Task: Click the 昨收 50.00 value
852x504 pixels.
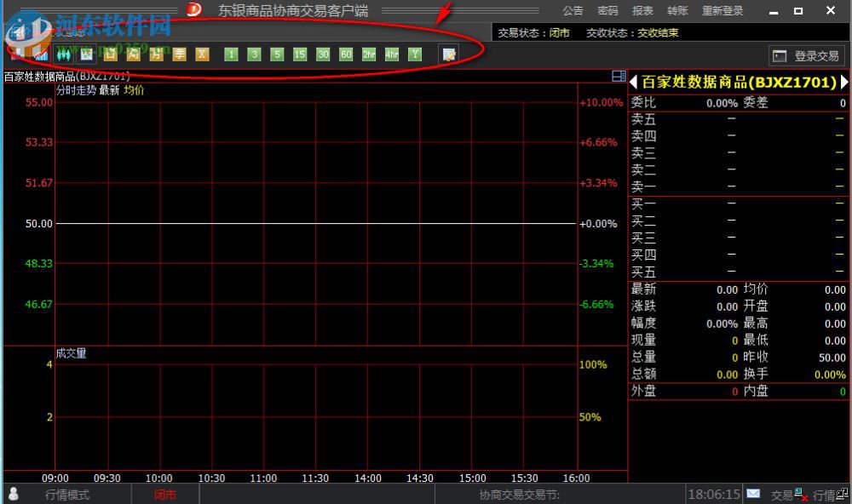Action: (832, 358)
